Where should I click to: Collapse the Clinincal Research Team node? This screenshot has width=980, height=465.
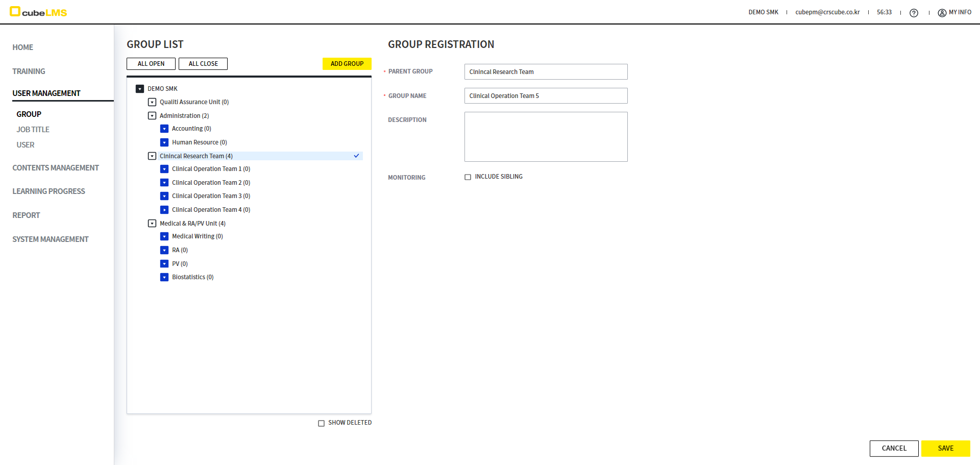click(152, 156)
